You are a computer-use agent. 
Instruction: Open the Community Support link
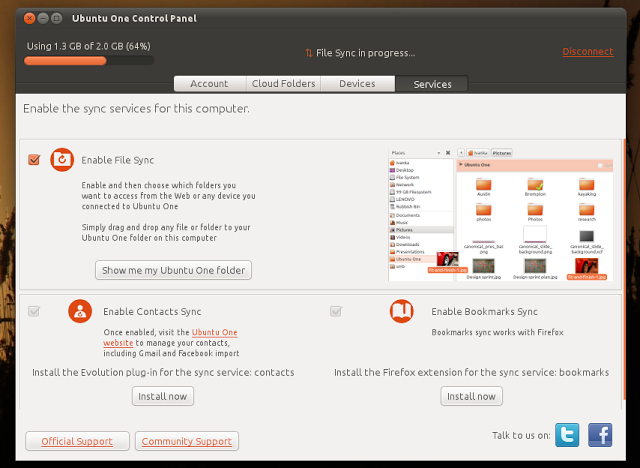point(187,441)
